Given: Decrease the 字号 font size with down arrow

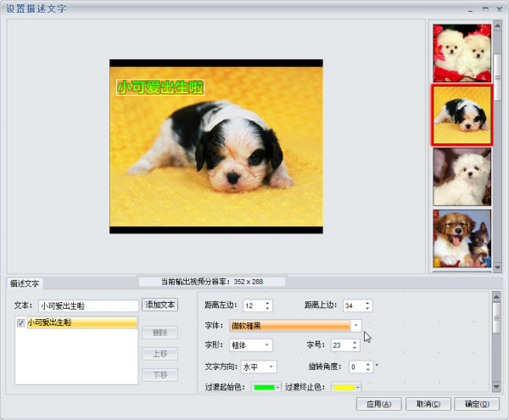Looking at the screenshot, I should click(355, 348).
